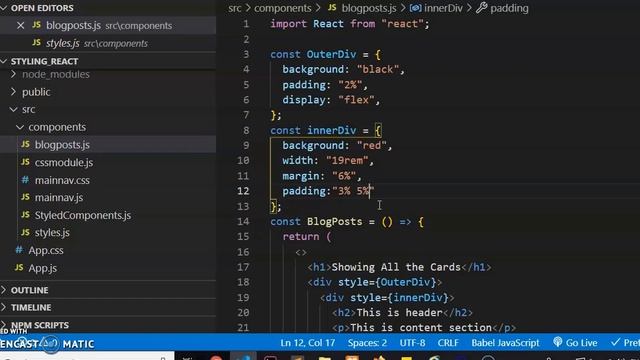This screenshot has height=360, width=640.
Task: Click 'display: "flex"' on line 6
Action: point(328,100)
